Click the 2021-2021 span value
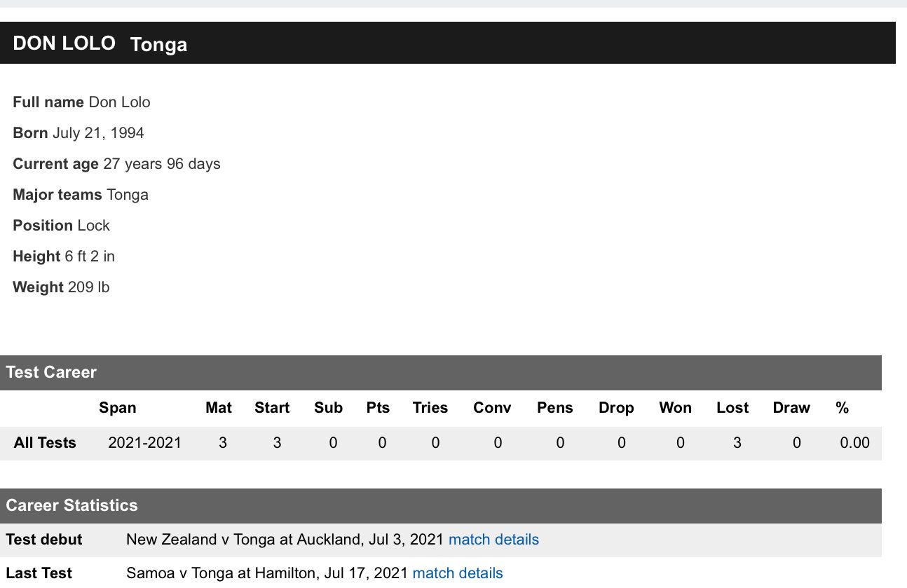 tap(145, 443)
